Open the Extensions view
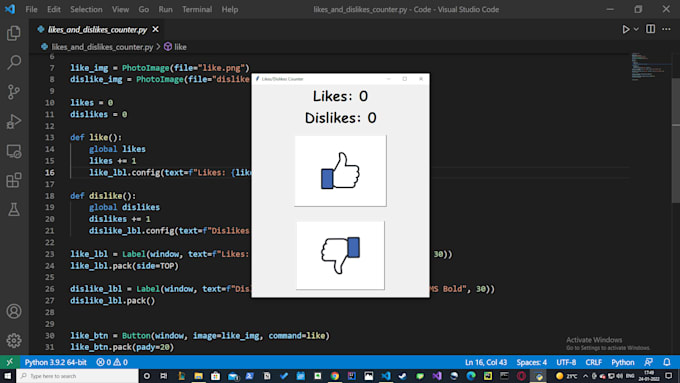The image size is (680, 383). click(x=14, y=180)
